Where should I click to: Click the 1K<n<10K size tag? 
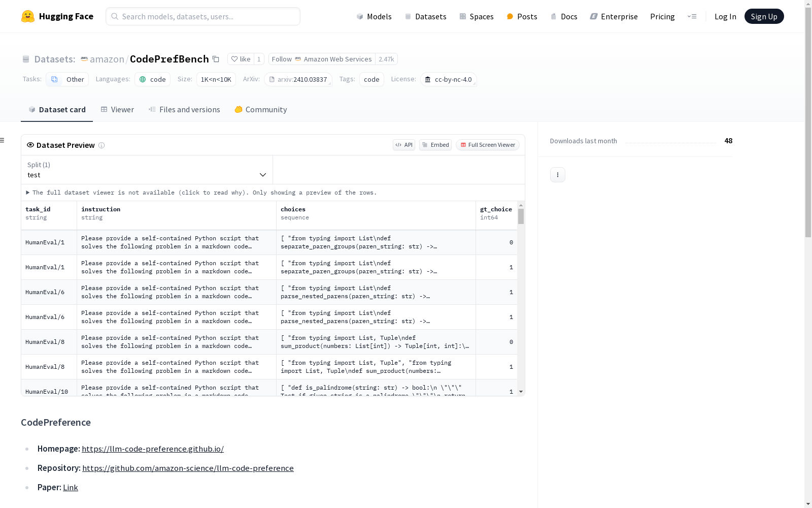coord(216,79)
